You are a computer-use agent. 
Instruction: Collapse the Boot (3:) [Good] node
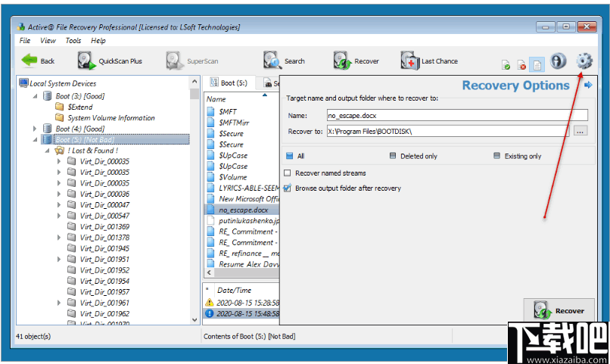[35, 96]
